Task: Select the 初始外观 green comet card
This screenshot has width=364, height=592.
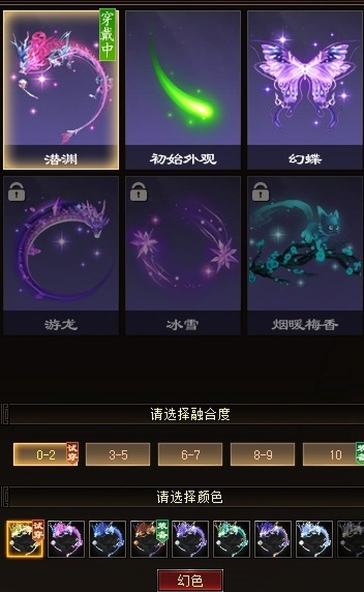Action: pyautogui.click(x=183, y=90)
